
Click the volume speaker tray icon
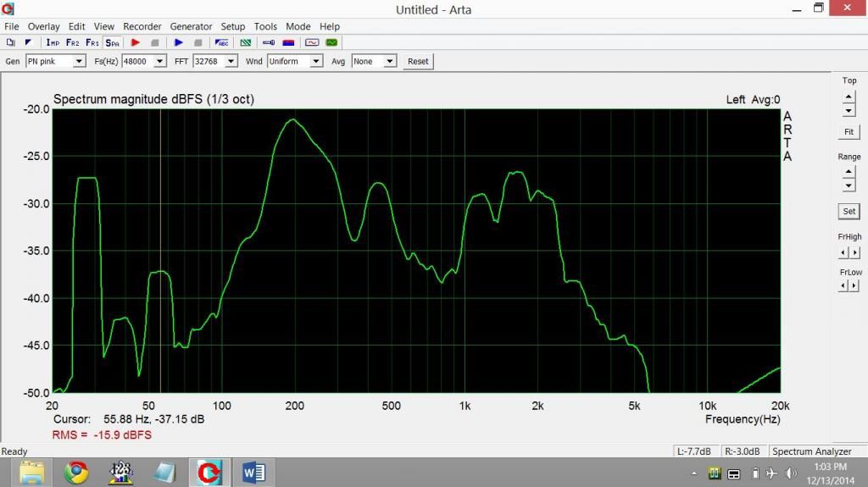[x=792, y=473]
